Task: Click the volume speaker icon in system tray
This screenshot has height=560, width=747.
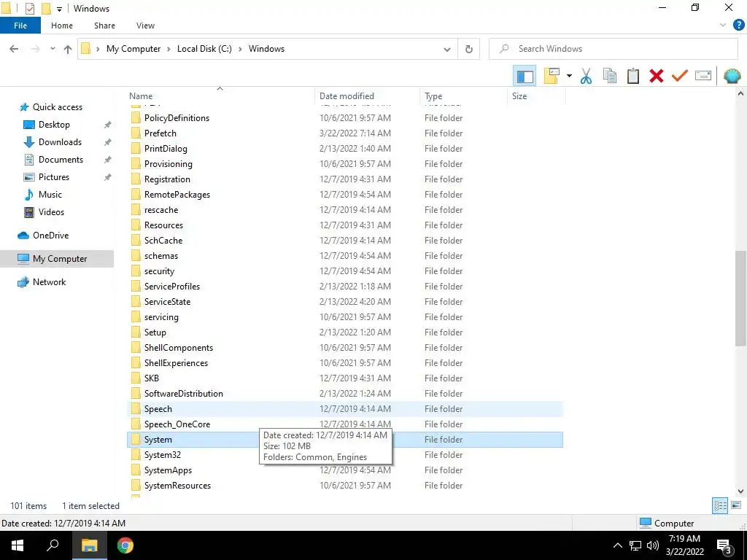Action: (x=653, y=545)
